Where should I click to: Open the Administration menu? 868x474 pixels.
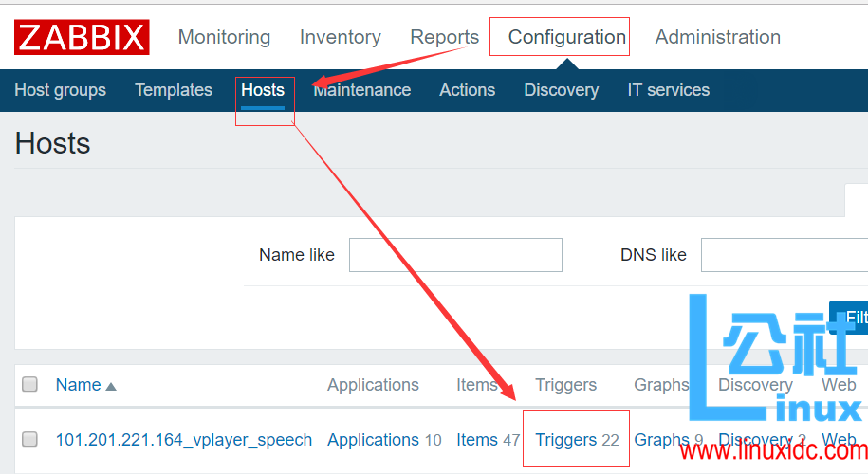pyautogui.click(x=718, y=37)
